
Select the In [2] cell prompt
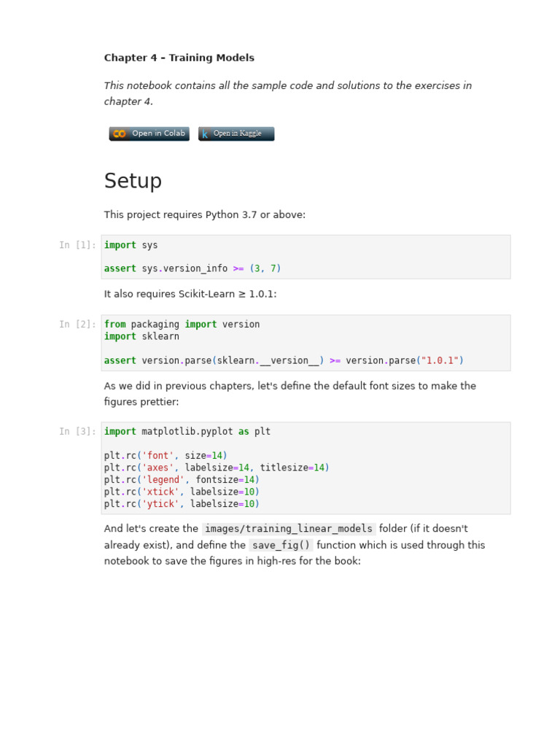77,325
